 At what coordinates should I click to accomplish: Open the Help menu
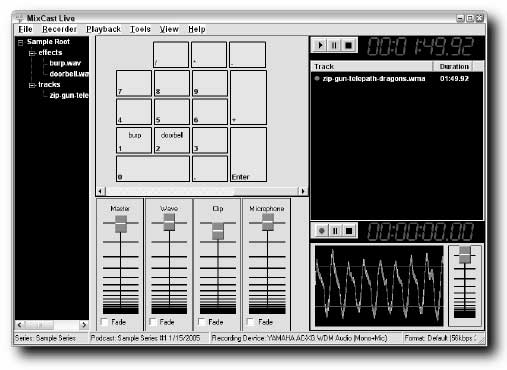coord(197,29)
